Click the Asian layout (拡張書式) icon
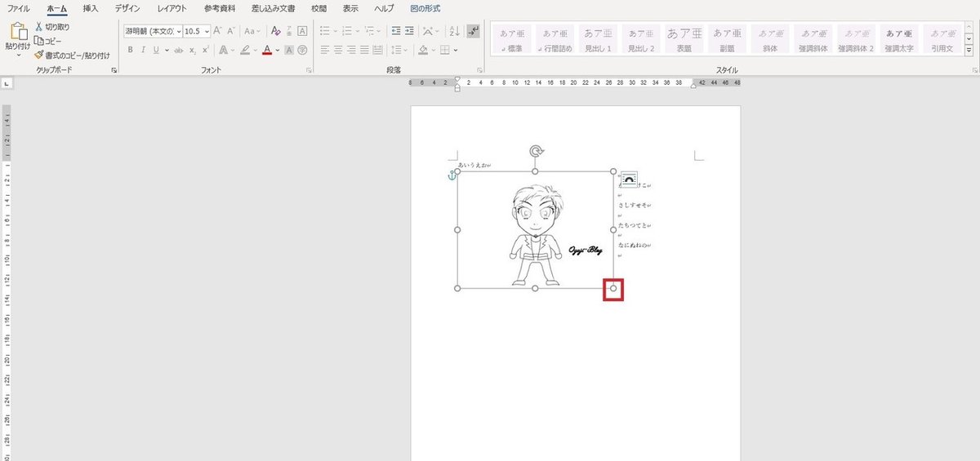The width and height of the screenshot is (980, 461). 428,31
